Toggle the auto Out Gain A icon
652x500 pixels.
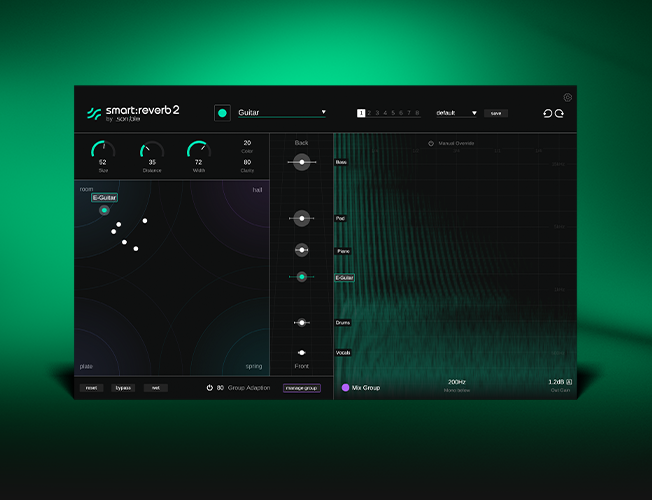tap(569, 382)
